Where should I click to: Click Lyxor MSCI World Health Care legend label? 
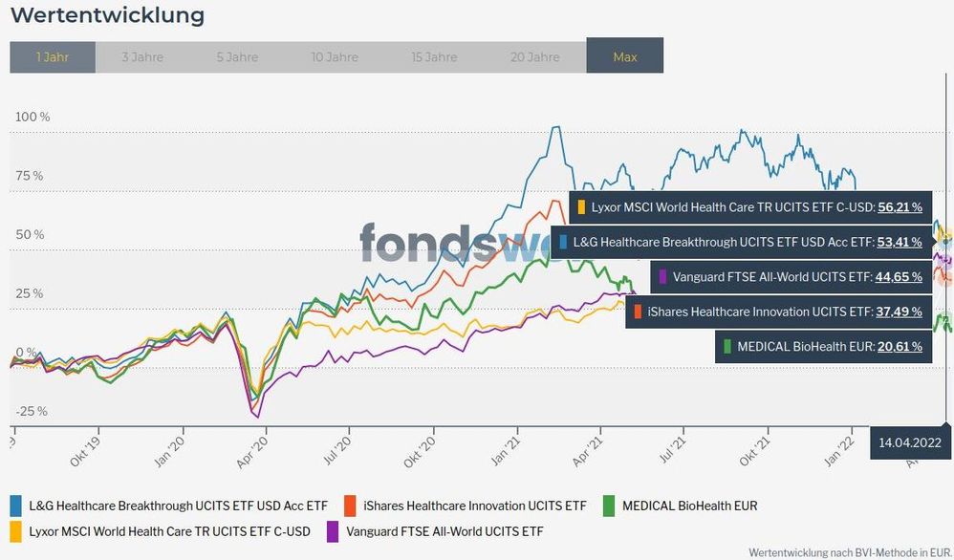[170, 531]
